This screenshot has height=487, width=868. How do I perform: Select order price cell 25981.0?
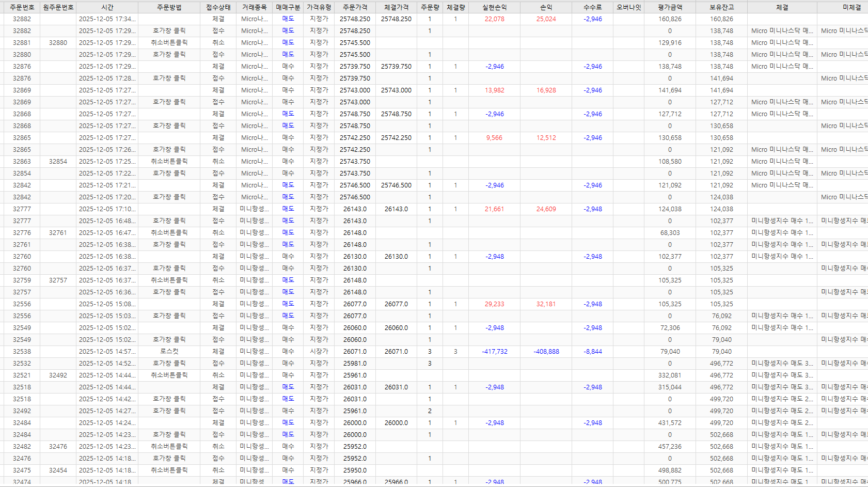point(355,364)
